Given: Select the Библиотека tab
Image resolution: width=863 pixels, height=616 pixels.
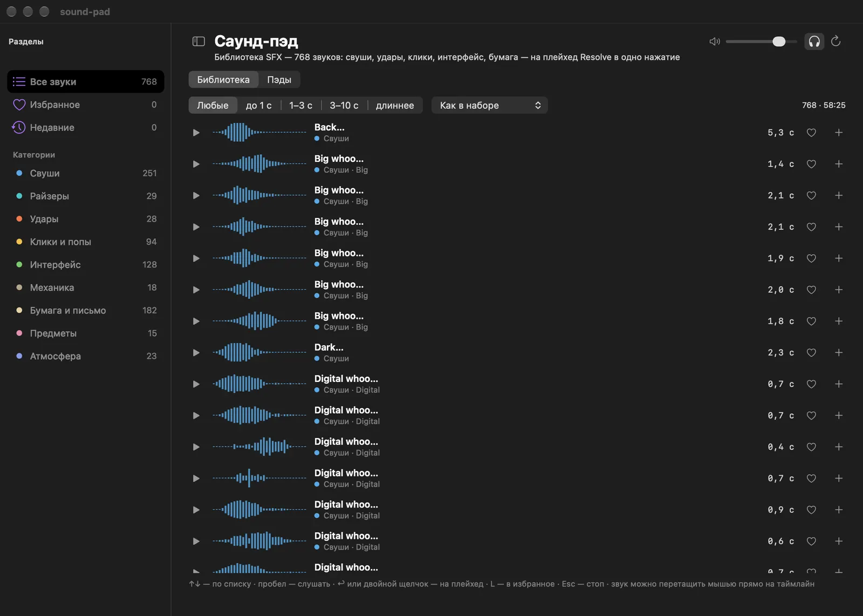Looking at the screenshot, I should pos(223,80).
